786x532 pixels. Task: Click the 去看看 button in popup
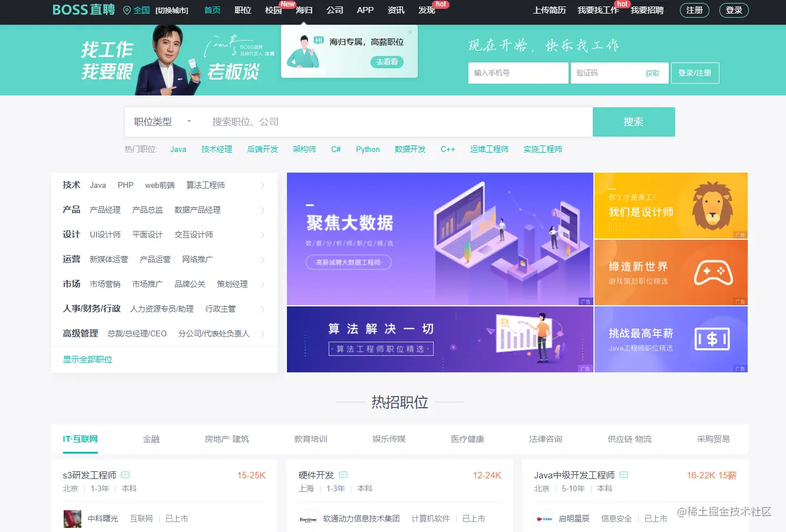(387, 62)
